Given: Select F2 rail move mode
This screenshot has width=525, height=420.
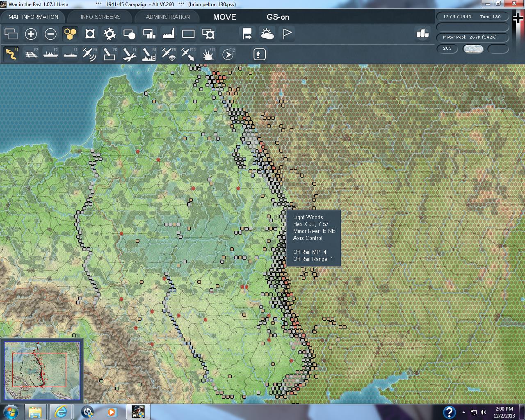Looking at the screenshot, I should tap(31, 54).
